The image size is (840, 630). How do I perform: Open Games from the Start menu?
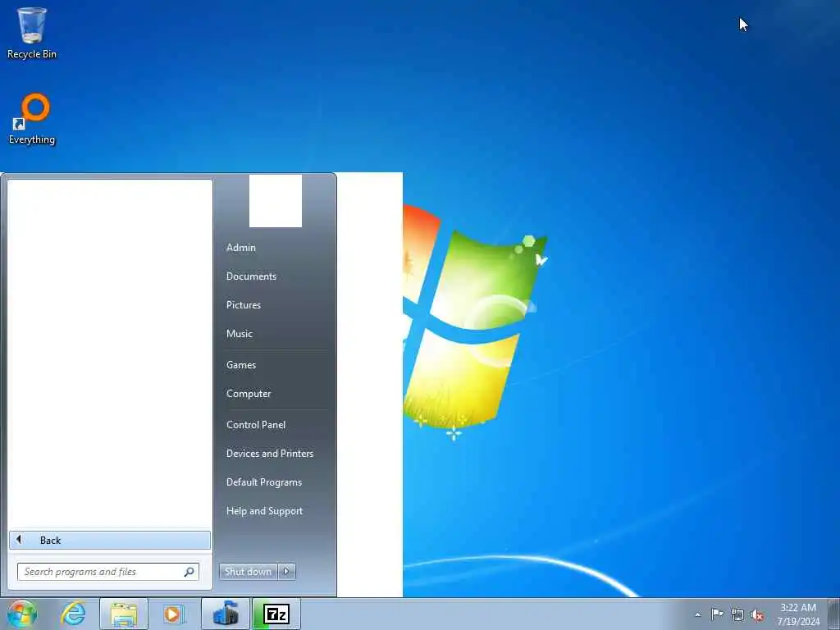(241, 365)
